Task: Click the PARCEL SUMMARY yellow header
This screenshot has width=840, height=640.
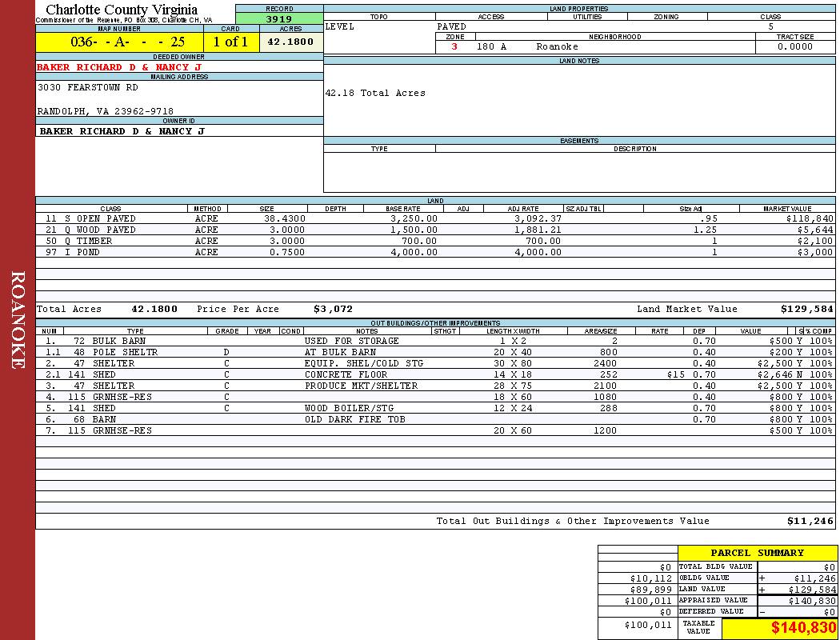Action: [757, 553]
